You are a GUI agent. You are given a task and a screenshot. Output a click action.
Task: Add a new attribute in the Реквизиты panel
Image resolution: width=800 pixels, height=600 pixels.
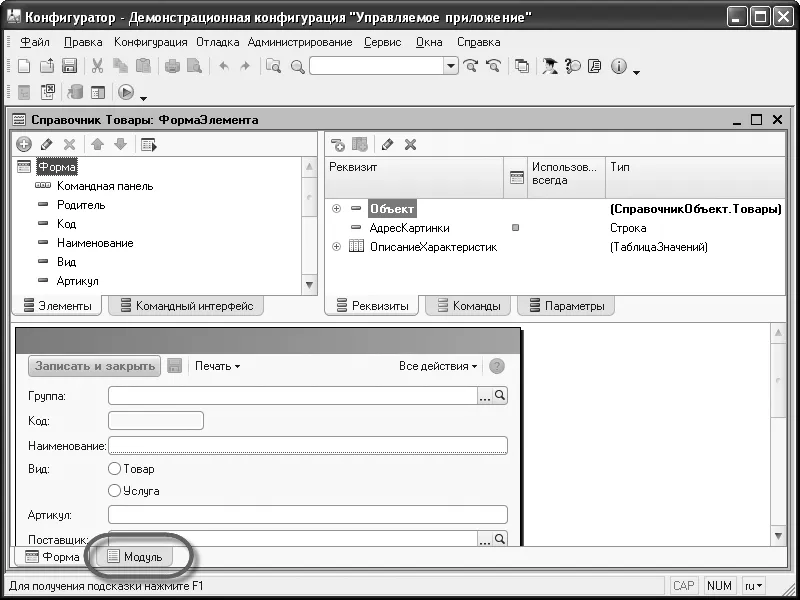click(337, 145)
